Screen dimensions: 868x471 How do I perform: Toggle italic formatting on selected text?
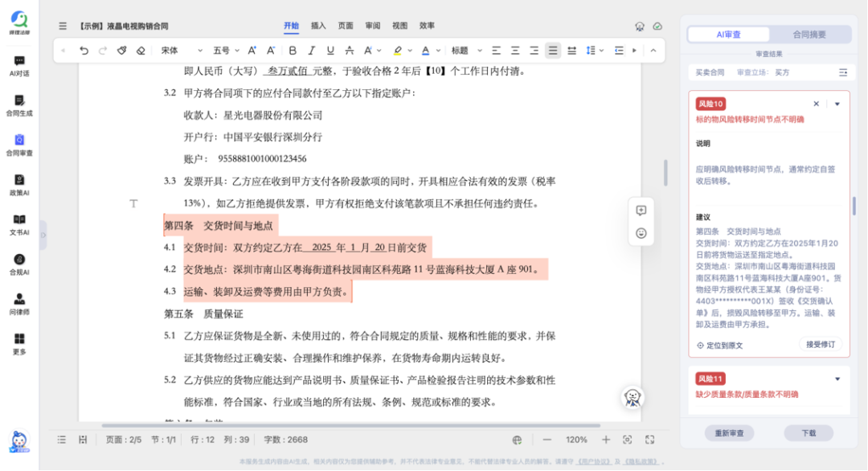coord(311,50)
